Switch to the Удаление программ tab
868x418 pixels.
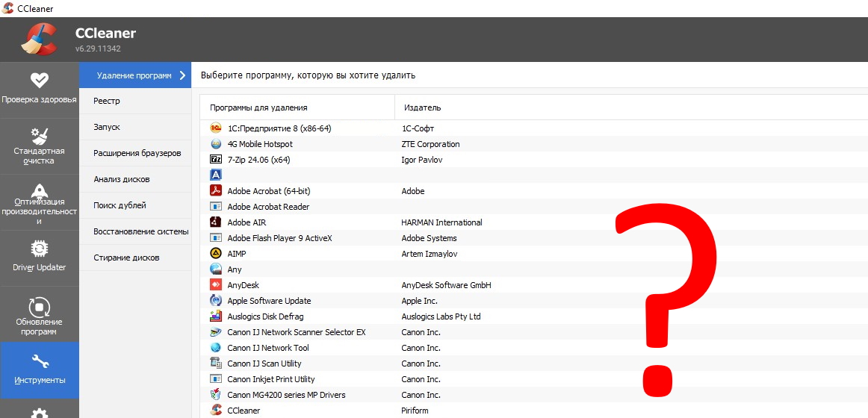coord(135,75)
